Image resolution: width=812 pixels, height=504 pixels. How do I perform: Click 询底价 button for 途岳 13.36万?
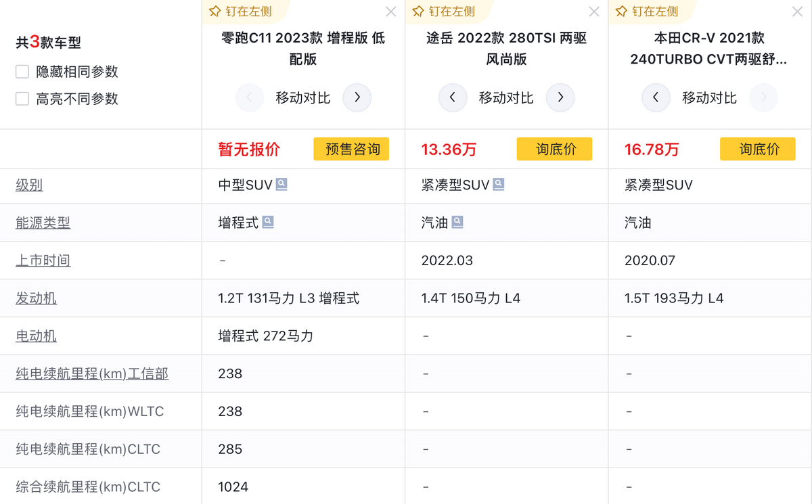[554, 149]
